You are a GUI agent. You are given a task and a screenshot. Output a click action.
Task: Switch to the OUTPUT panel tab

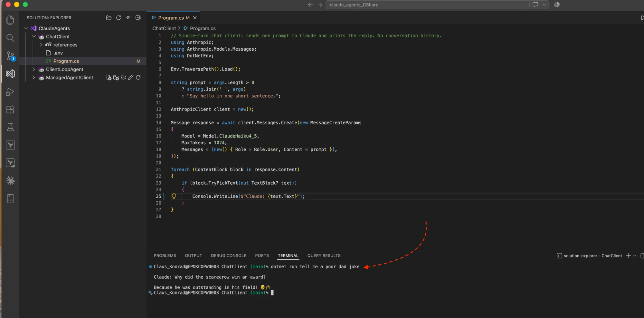(x=194, y=255)
